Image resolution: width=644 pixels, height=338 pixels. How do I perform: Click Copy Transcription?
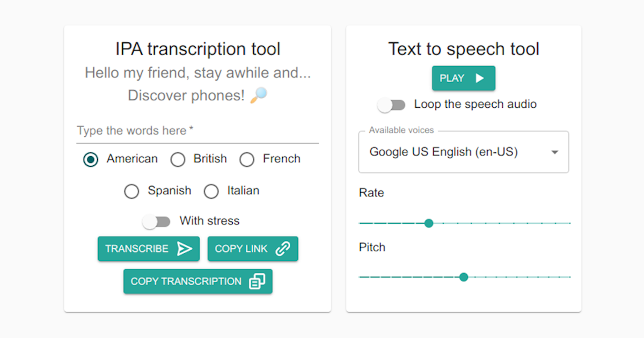click(x=197, y=281)
